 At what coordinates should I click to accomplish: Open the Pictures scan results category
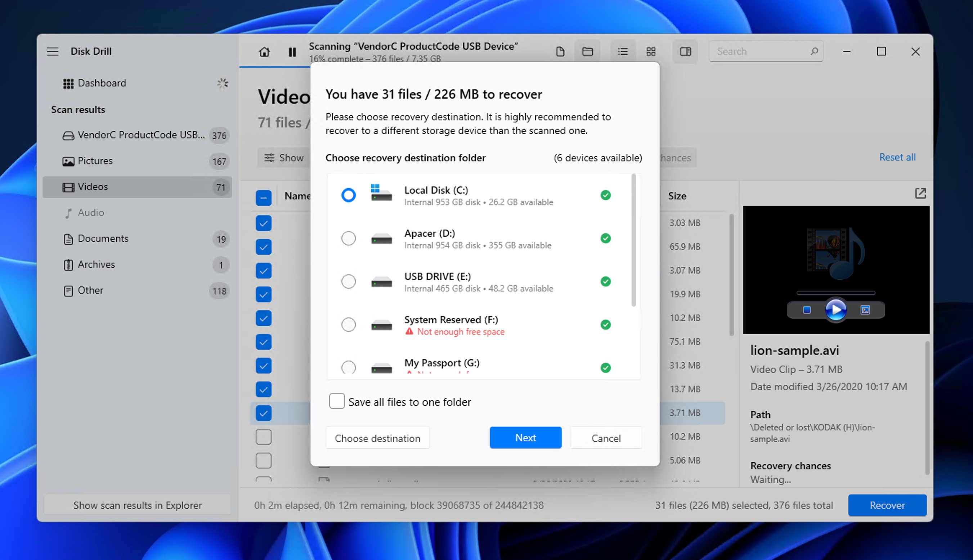[x=95, y=161]
